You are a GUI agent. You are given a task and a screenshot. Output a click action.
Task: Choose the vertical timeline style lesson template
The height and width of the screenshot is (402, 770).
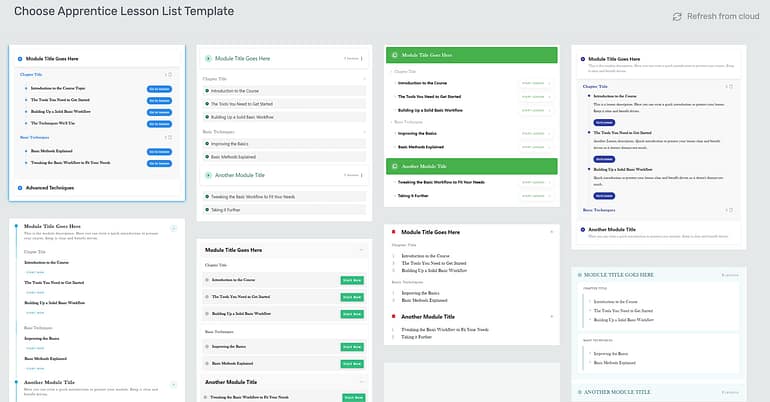(97, 310)
